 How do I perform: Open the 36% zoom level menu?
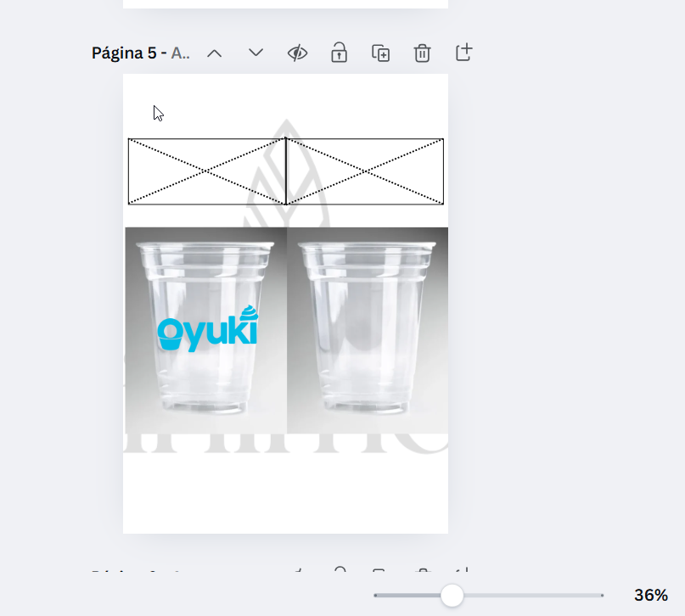click(x=650, y=595)
